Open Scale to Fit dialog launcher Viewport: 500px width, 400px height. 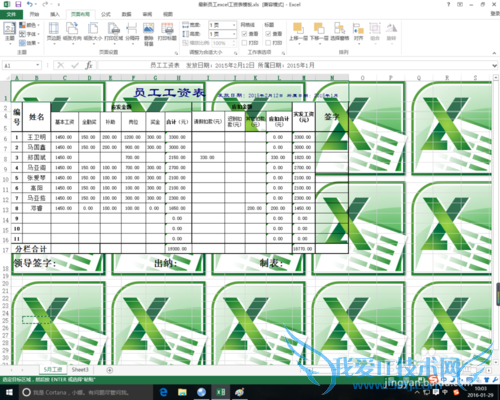click(x=235, y=53)
